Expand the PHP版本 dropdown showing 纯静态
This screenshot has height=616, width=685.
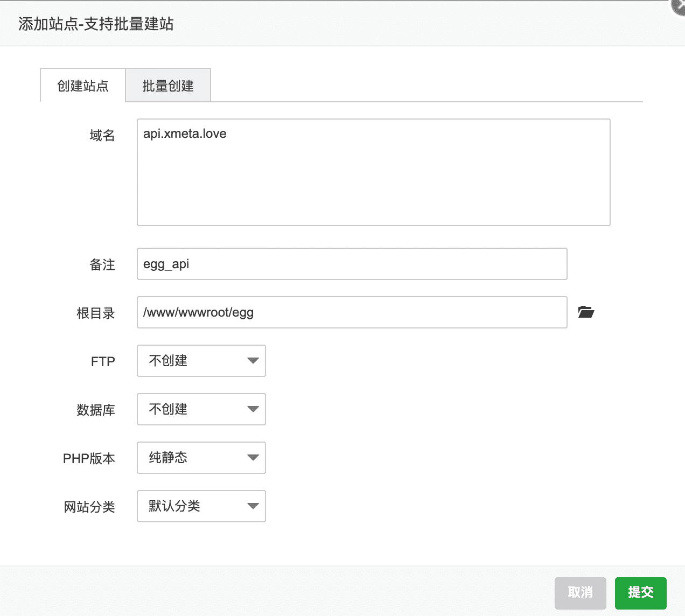[x=201, y=458]
